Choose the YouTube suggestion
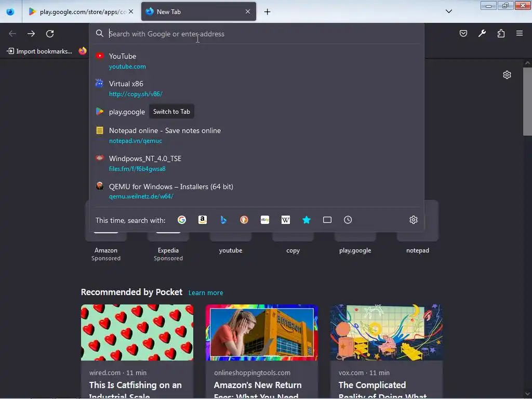 (257, 61)
